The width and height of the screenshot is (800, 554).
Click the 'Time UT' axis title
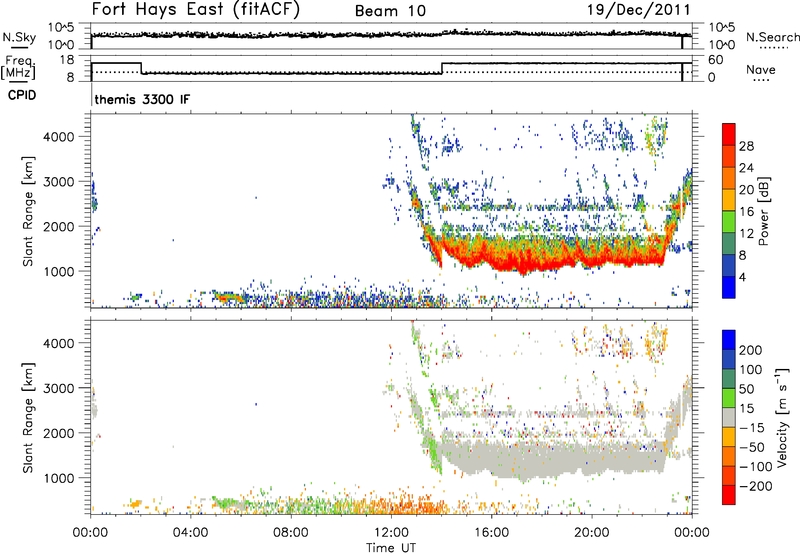pos(391,547)
